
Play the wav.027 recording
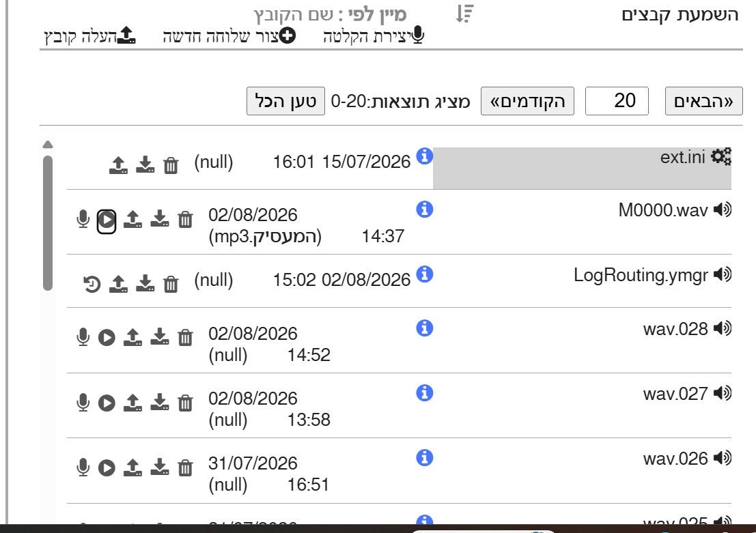point(107,403)
